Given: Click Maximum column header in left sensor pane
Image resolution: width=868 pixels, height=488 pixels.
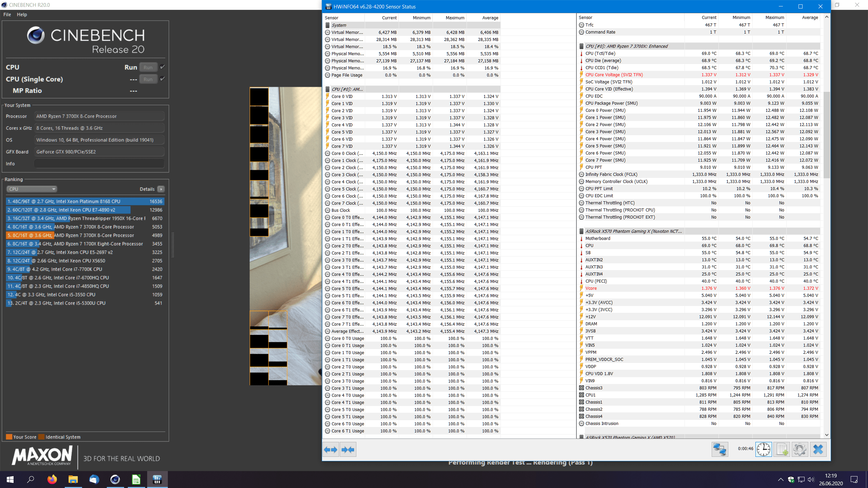Looking at the screenshot, I should [450, 18].
